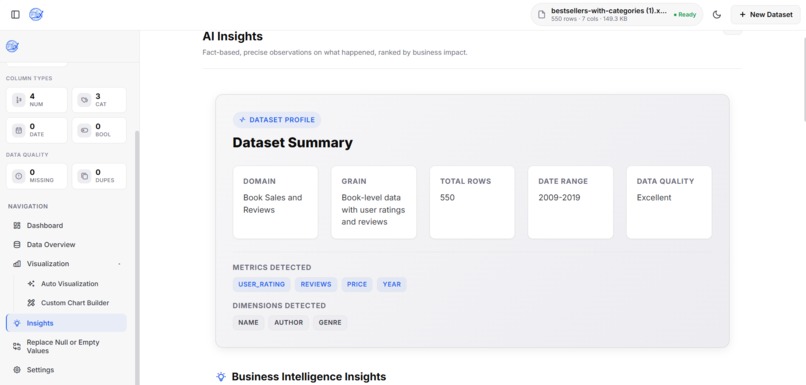Select the PRICE metric chip

pyautogui.click(x=357, y=284)
